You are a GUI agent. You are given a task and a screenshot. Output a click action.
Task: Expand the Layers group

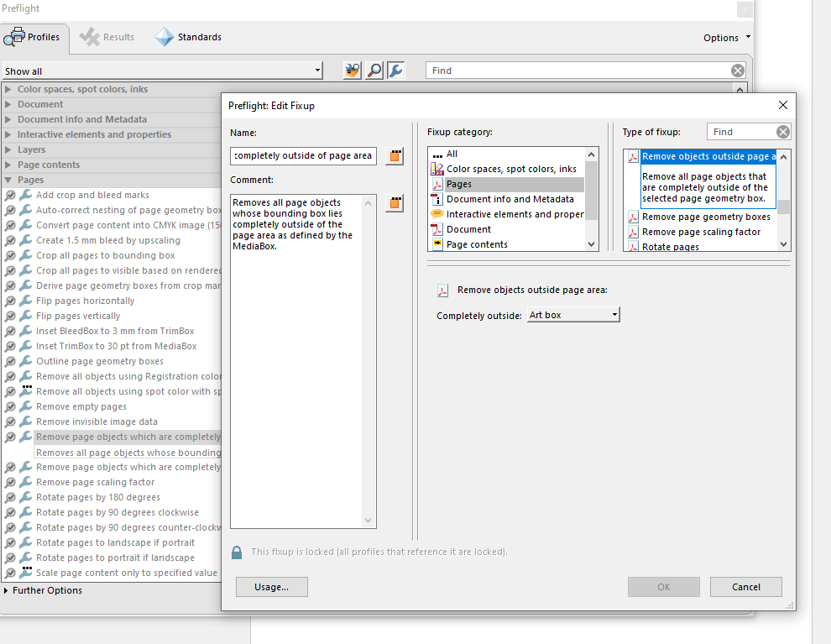[x=8, y=149]
